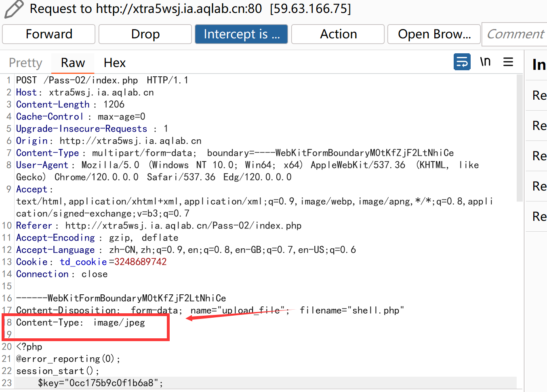
Task: Click the Accept-Encoding header line
Action: [x=97, y=238]
